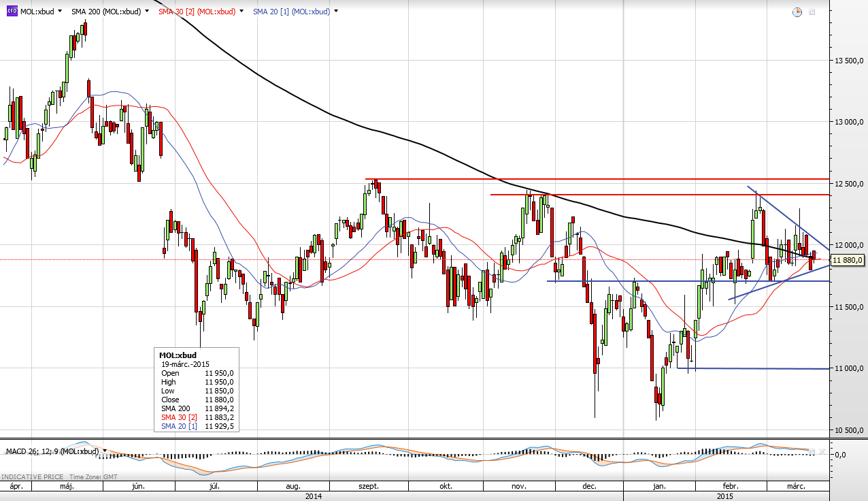Click the dec. month on time axis
Screen dimensions: 868x501
click(589, 487)
